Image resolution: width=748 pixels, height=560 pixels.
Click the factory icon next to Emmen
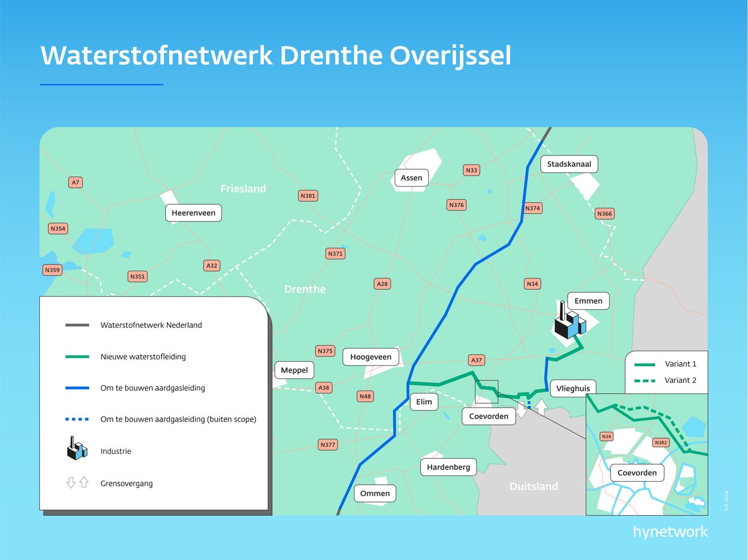tap(569, 323)
